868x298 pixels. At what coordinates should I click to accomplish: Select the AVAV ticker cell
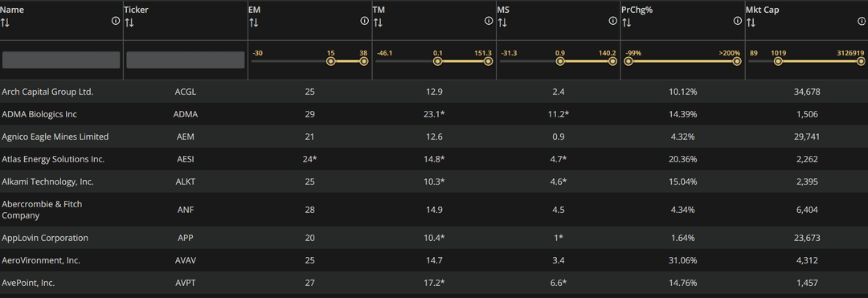click(x=186, y=260)
